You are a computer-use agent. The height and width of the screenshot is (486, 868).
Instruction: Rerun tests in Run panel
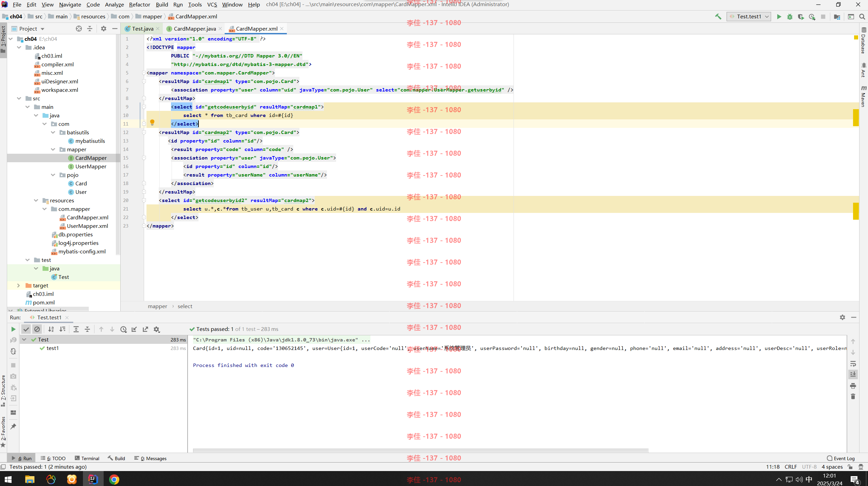[13, 329]
